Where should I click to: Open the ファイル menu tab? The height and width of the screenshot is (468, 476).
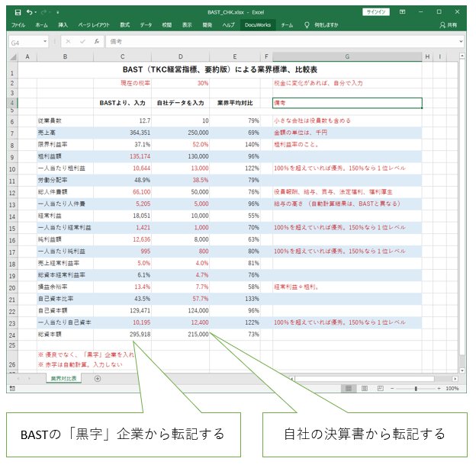pyautogui.click(x=18, y=25)
